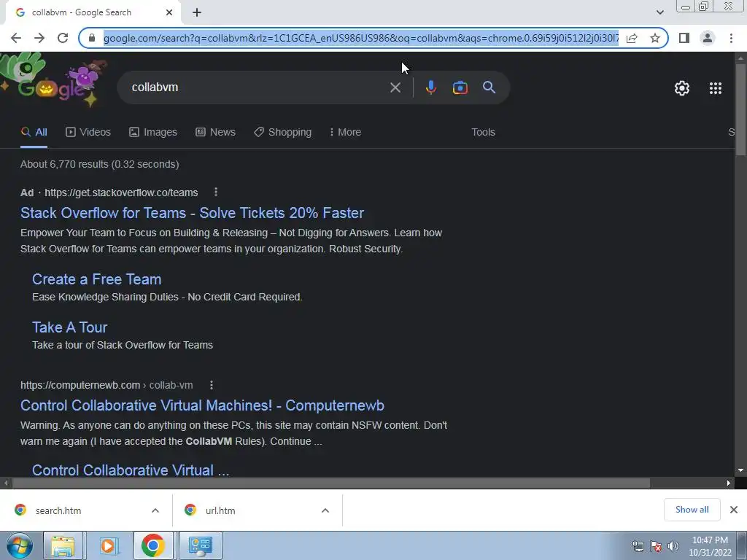Open the Take A Tour link
Viewport: 747px width, 560px height.
(69, 327)
